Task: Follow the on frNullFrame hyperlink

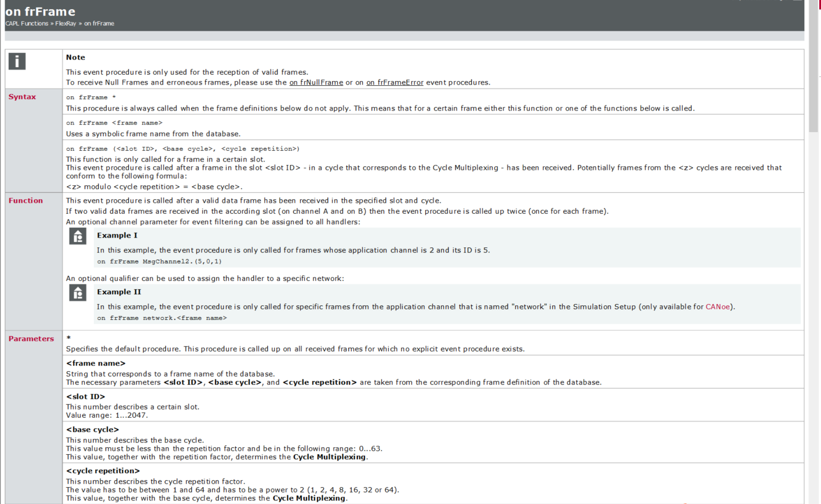Action: 315,82
